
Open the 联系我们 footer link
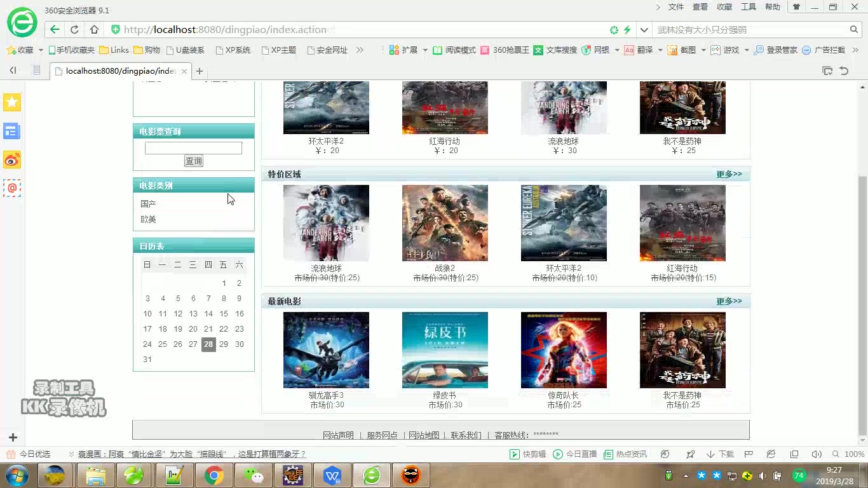click(x=466, y=435)
